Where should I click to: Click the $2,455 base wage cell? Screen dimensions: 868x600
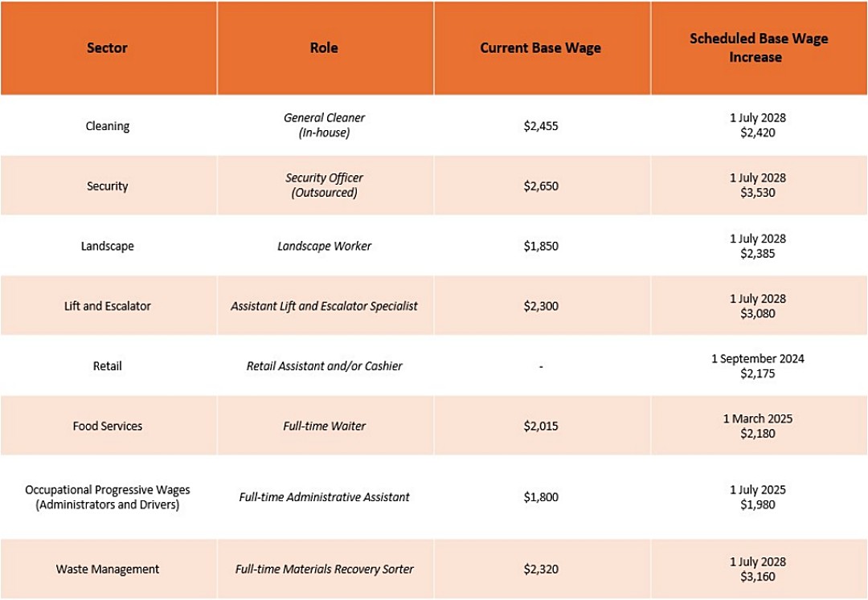tap(541, 126)
